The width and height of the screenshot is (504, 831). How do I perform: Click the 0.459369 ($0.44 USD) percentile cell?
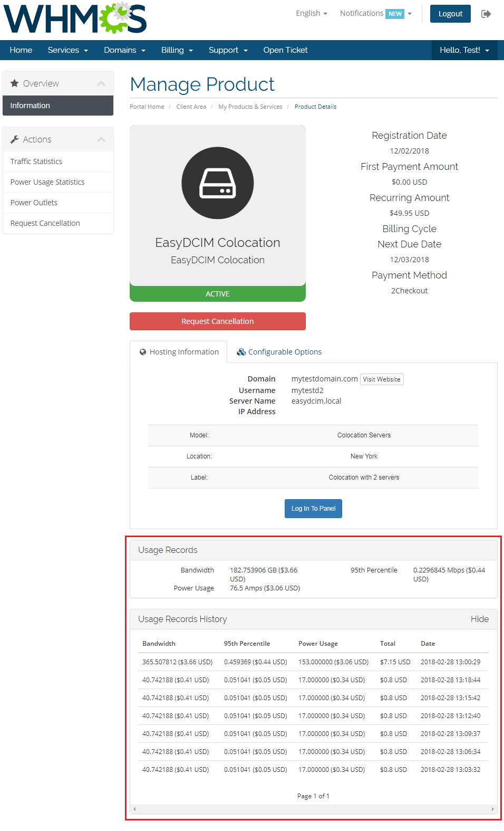point(255,662)
